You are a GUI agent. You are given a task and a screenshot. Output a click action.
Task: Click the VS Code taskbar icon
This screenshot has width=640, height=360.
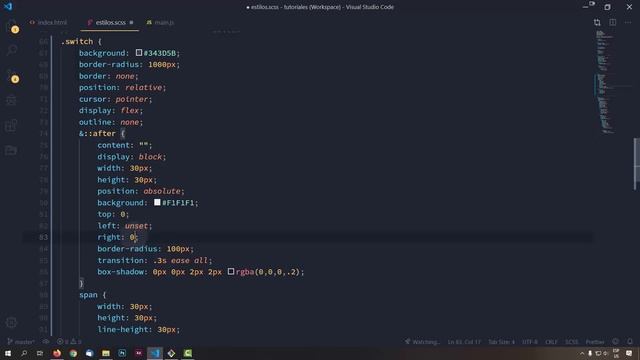coord(155,353)
